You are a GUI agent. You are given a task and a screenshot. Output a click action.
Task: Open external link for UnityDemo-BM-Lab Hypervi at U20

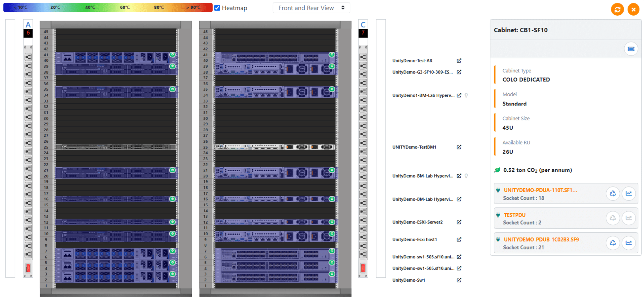(459, 176)
